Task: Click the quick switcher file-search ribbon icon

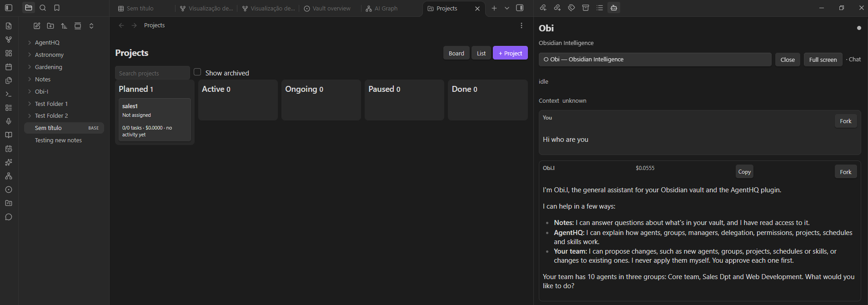Action: [9, 26]
